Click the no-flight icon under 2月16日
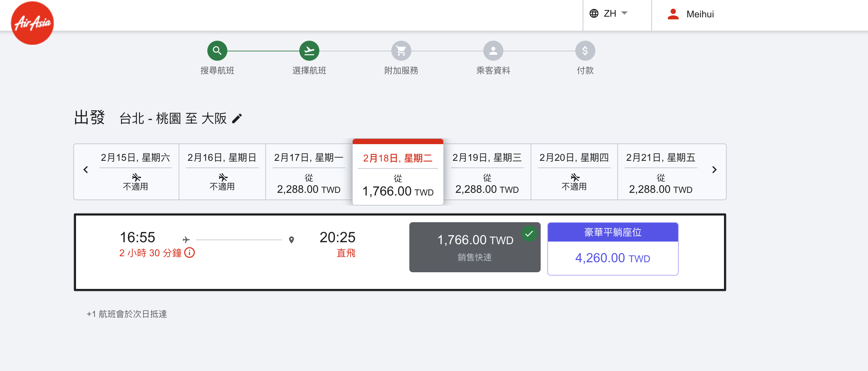The width and height of the screenshot is (868, 371). [223, 177]
